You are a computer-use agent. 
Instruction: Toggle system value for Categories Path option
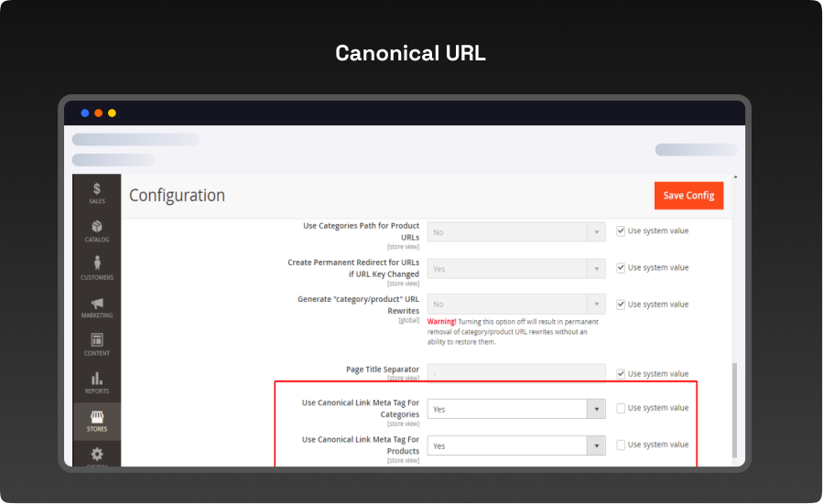click(x=621, y=231)
